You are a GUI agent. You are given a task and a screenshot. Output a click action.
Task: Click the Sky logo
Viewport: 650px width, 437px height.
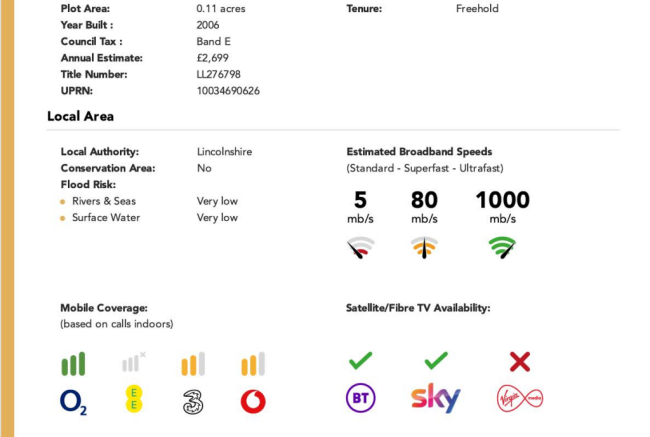coord(436,398)
